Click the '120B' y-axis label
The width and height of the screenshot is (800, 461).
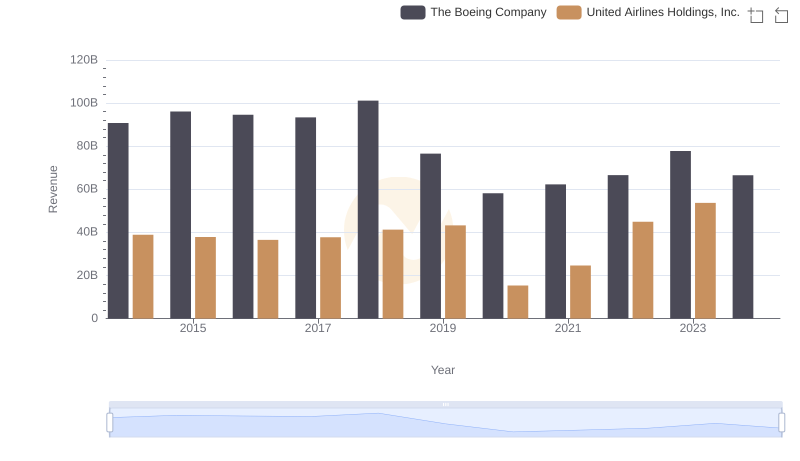click(x=84, y=60)
